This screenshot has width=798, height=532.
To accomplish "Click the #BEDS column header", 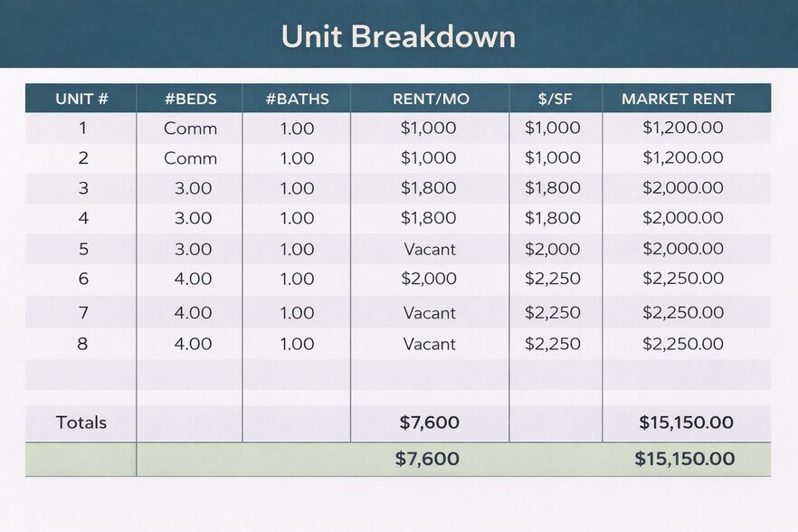I will [x=190, y=99].
